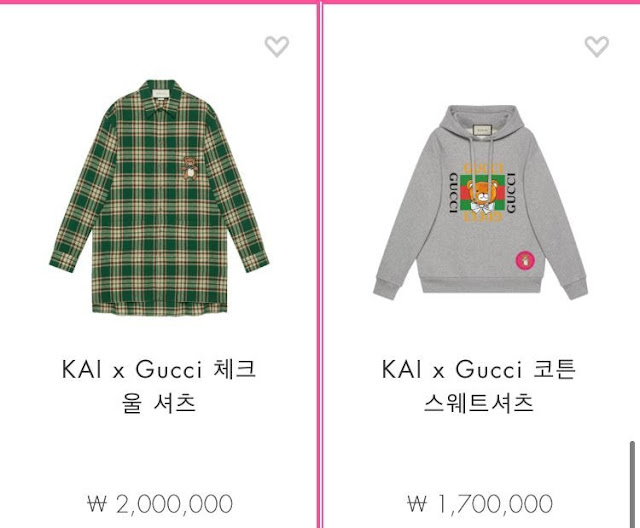Click the right vertical GUCCI text on hoodie

(x=511, y=193)
